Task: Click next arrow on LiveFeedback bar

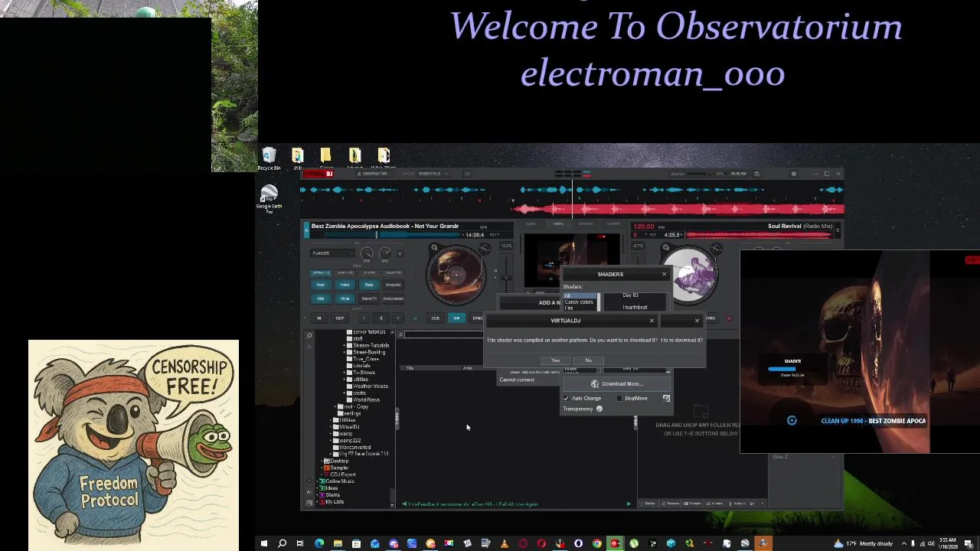Action: click(629, 504)
